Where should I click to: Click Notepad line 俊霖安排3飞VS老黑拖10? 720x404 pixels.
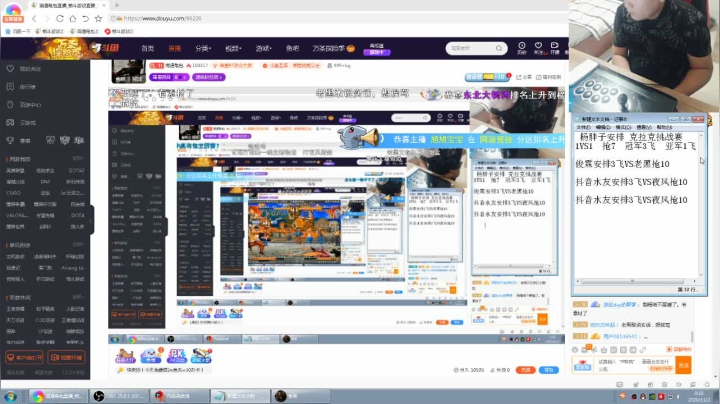tap(622, 164)
